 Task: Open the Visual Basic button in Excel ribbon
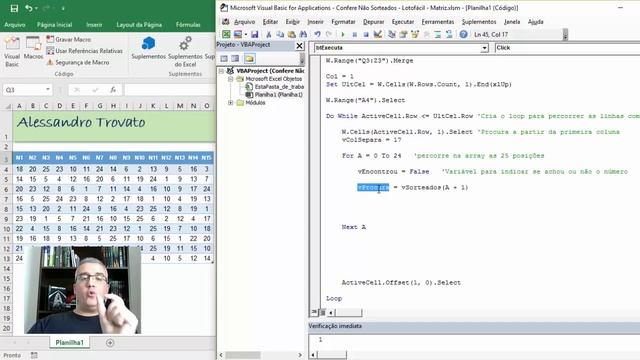(x=12, y=52)
